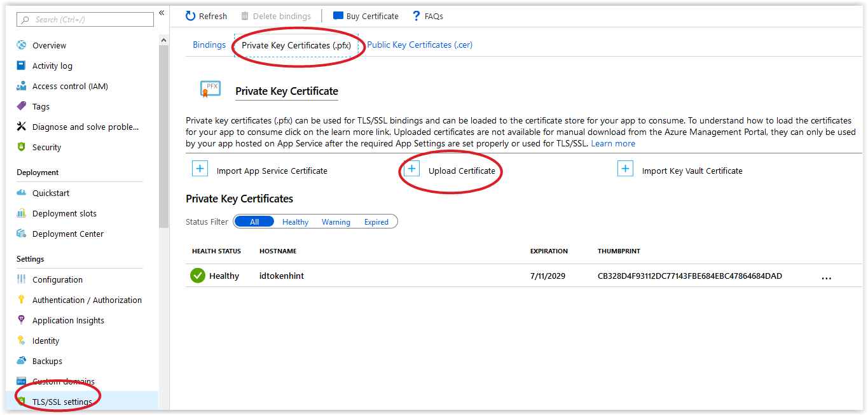Click the Learn more link
Screen dimensions: 868x415
tap(613, 143)
